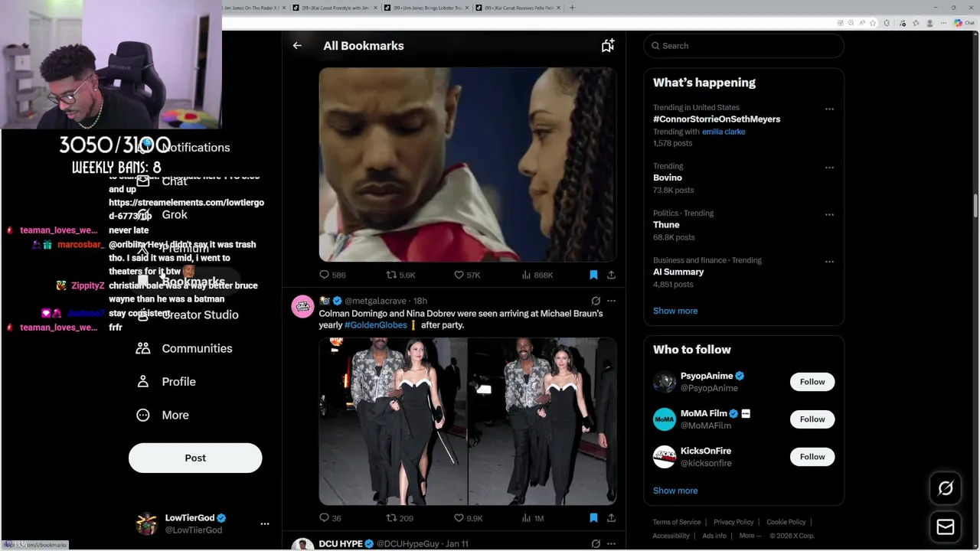Reply to the post with 586 comments
980x551 pixels.
[x=332, y=275]
